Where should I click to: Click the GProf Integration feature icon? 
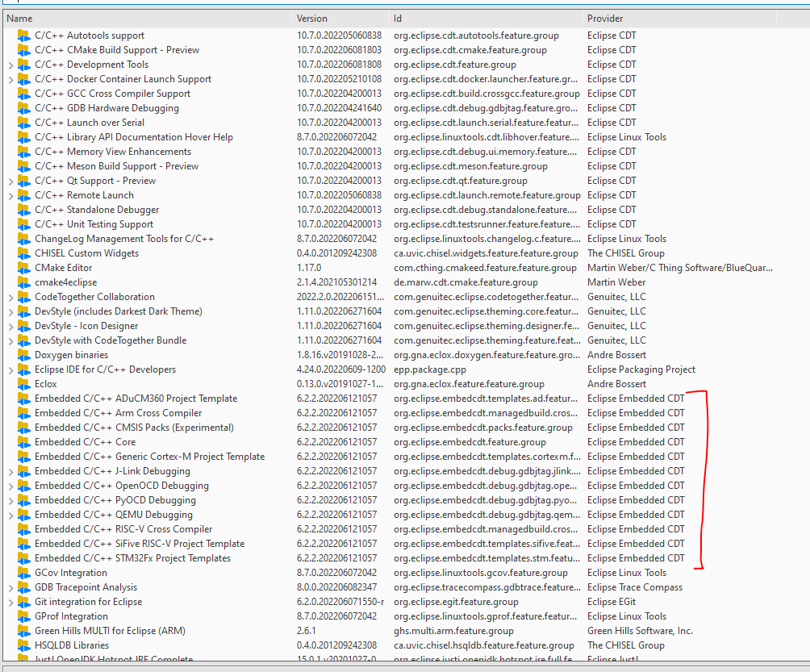tap(23, 616)
